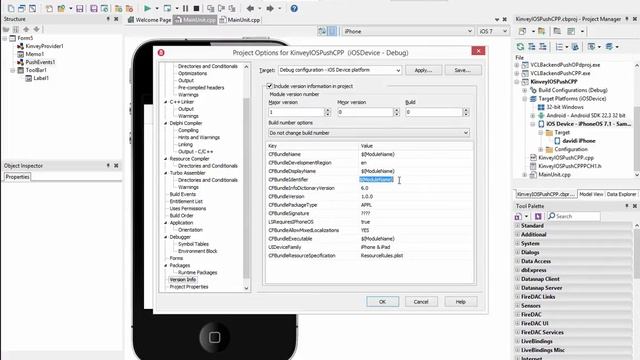Select the KinveyProvider1 component in Structure
The width and height of the screenshot is (640, 360).
point(44,46)
